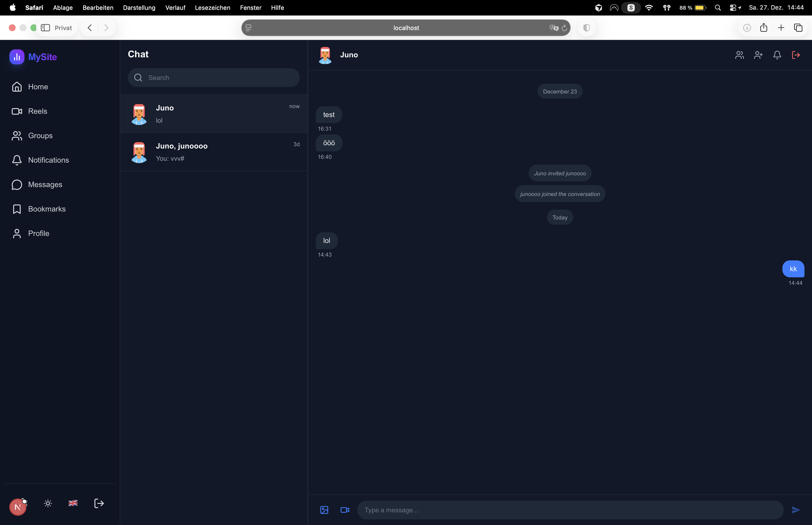The image size is (812, 525).
Task: Click the MySite logo icon
Action: click(17, 57)
